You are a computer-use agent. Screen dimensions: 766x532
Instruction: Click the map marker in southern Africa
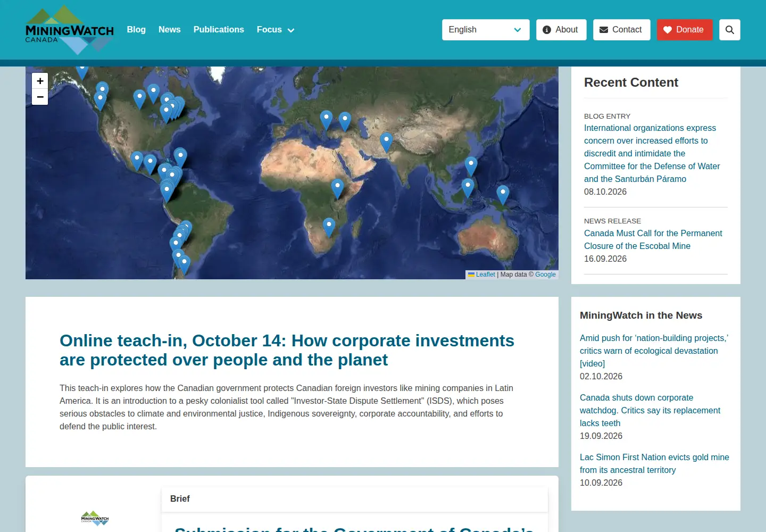tap(329, 227)
